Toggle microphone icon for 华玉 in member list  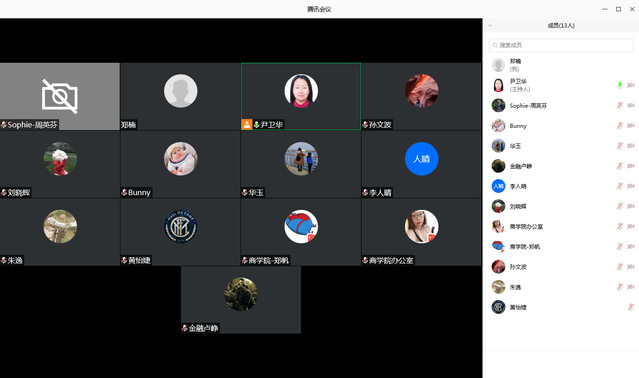pos(619,146)
